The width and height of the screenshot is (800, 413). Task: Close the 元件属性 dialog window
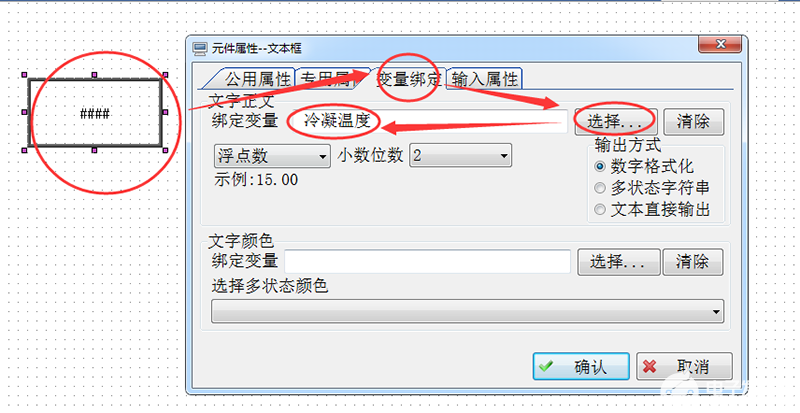pyautogui.click(x=720, y=44)
